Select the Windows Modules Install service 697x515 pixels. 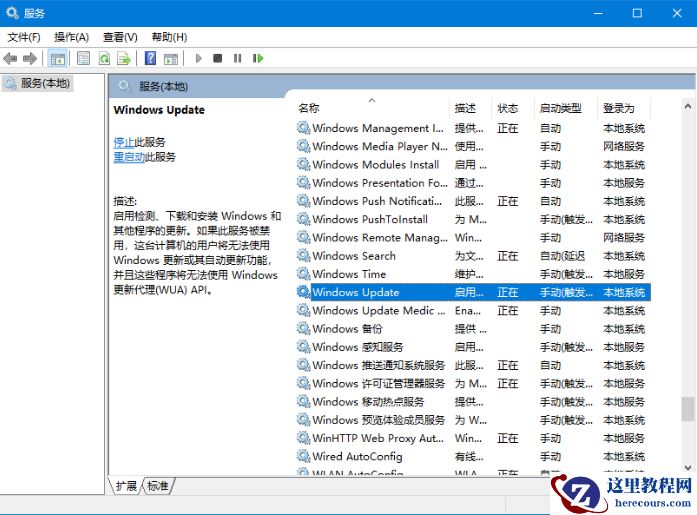tap(473, 164)
